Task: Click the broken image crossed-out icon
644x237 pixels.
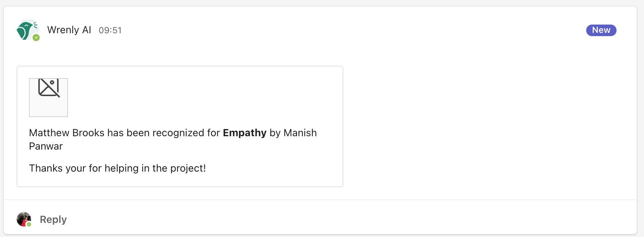Action: [49, 88]
